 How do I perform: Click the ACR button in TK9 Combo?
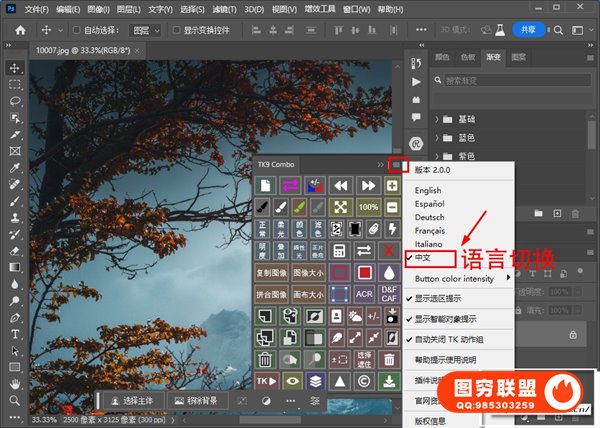365,294
